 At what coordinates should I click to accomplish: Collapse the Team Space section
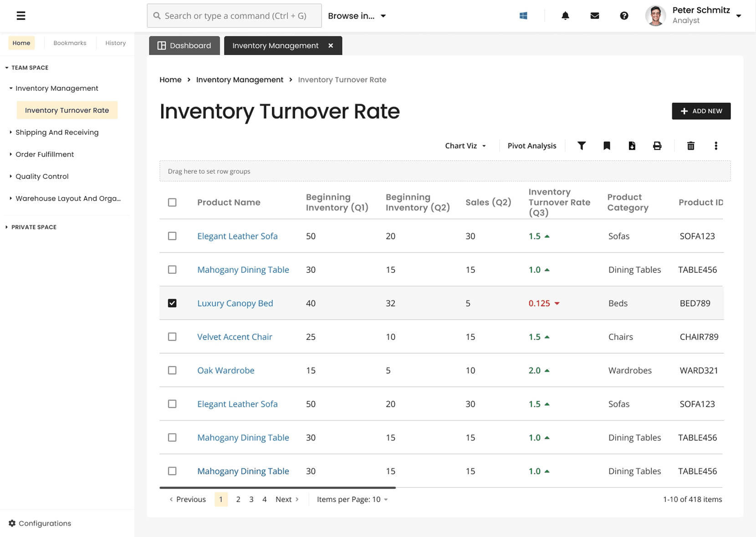pyautogui.click(x=7, y=68)
